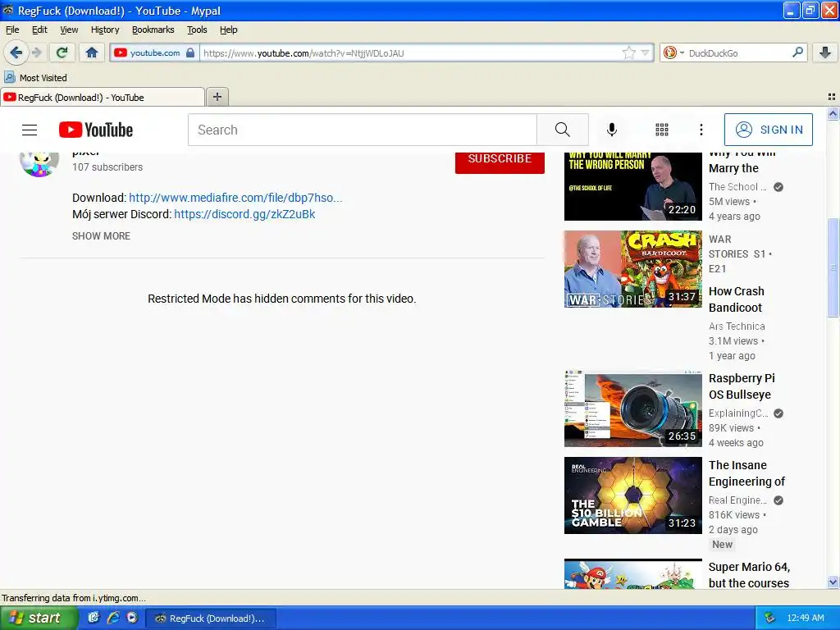Click the ExplainingC... channel name
The image size is (840, 630).
pyautogui.click(x=738, y=413)
